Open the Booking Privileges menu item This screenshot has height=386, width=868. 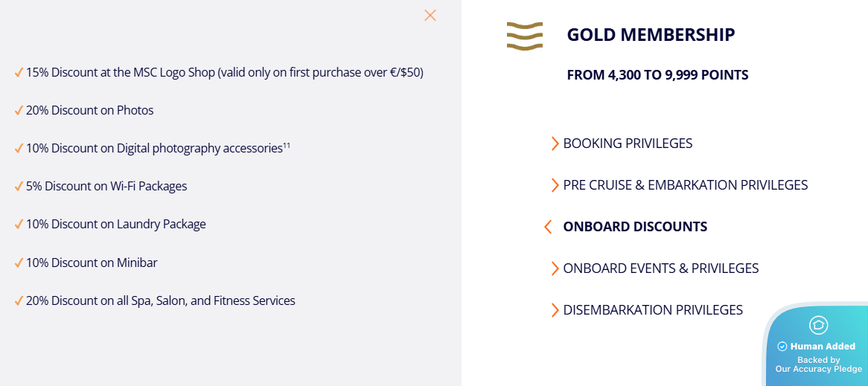(x=628, y=144)
